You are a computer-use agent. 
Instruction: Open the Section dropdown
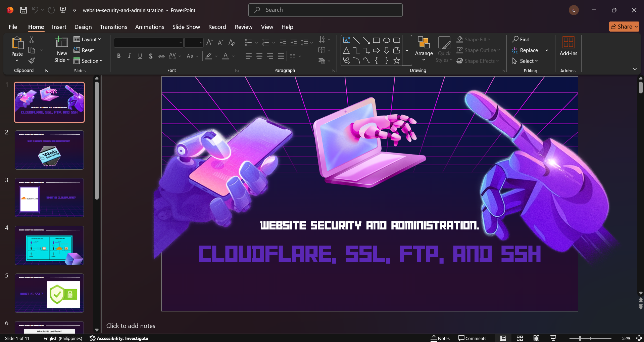[88, 61]
